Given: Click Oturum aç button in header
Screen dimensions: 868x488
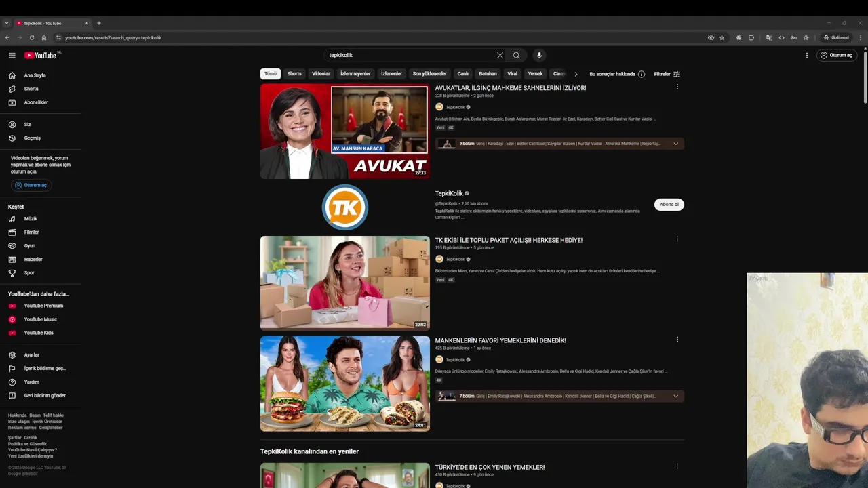Looking at the screenshot, I should click(837, 55).
